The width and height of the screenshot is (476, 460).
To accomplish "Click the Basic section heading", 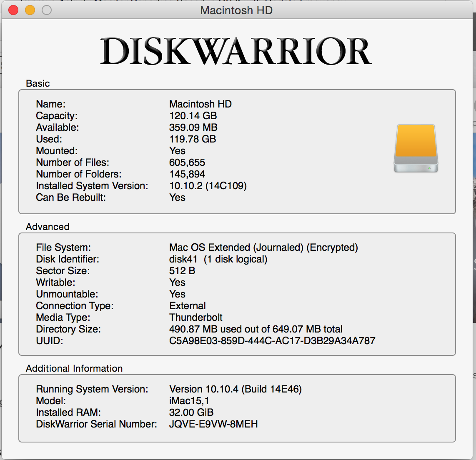I will tap(38, 83).
